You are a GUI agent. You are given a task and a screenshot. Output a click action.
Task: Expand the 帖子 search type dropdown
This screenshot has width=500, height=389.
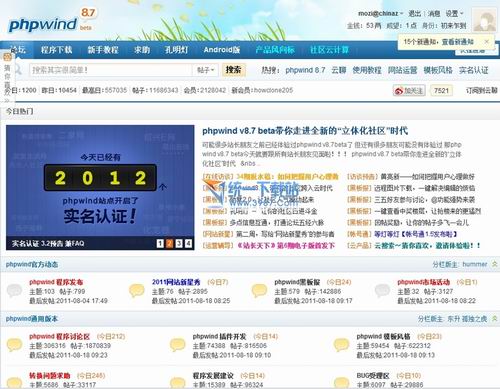pyautogui.click(x=205, y=70)
